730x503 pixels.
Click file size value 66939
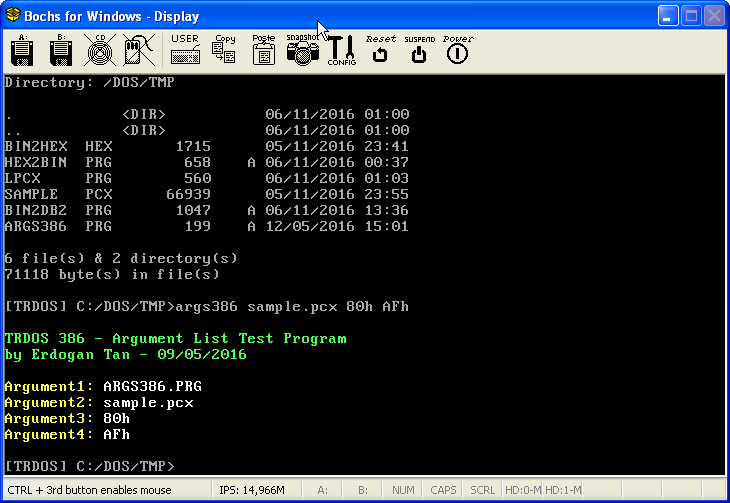coord(189,194)
